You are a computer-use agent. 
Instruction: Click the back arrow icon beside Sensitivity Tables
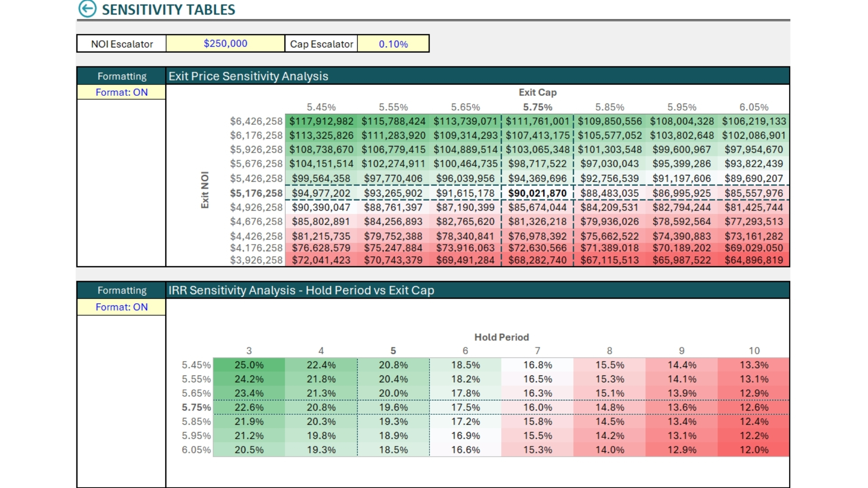coord(87,9)
